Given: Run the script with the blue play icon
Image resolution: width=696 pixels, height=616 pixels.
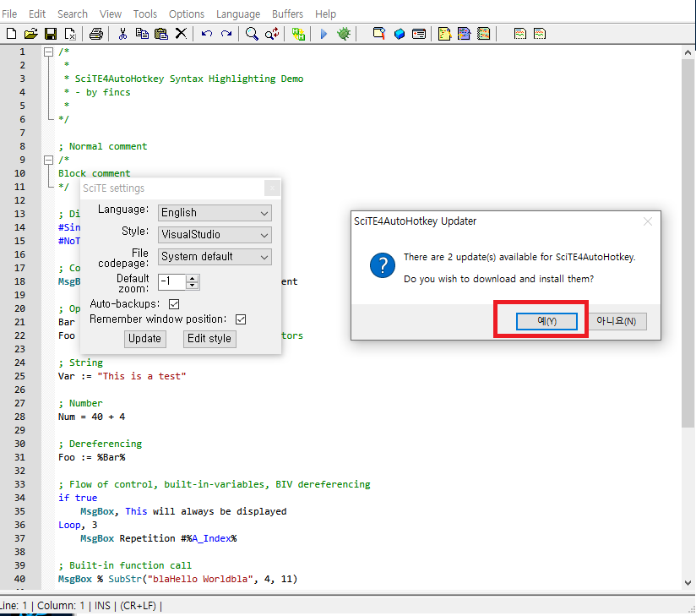Looking at the screenshot, I should coord(324,34).
